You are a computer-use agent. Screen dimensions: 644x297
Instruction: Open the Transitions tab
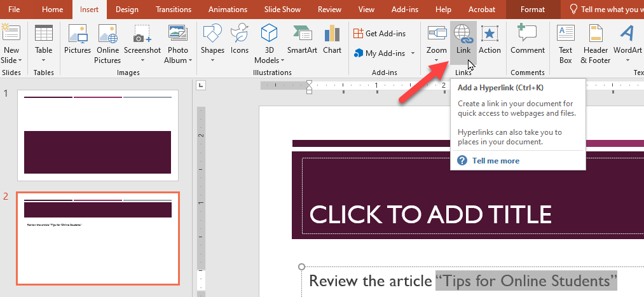point(173,10)
